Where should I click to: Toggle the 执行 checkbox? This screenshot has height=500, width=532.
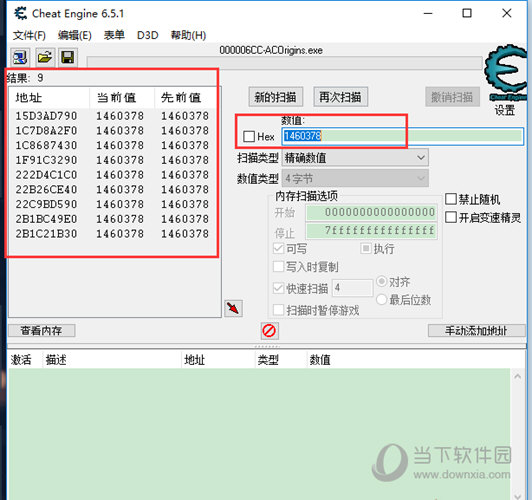pyautogui.click(x=366, y=249)
